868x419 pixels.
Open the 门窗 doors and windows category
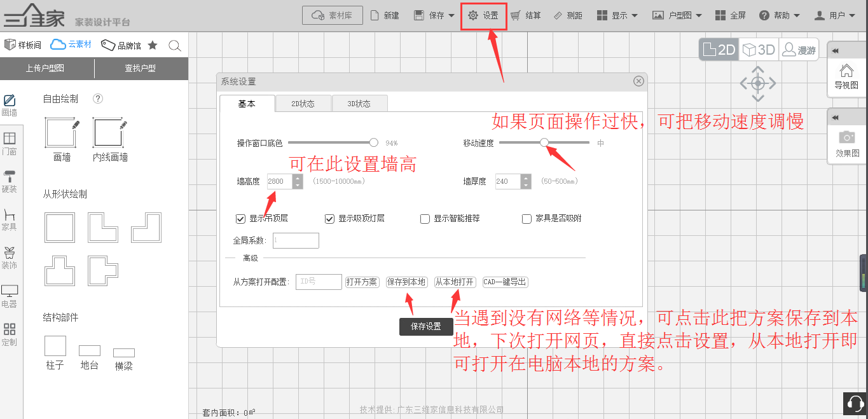click(10, 144)
